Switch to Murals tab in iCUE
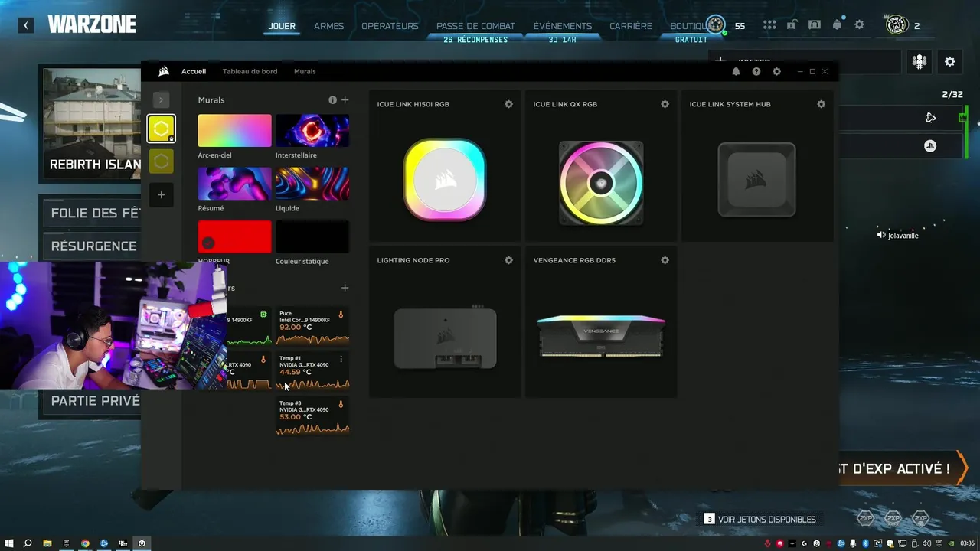The image size is (980, 551). point(305,71)
